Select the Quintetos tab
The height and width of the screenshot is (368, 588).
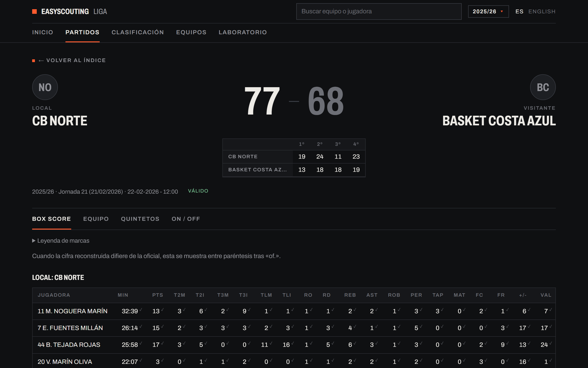(140, 219)
